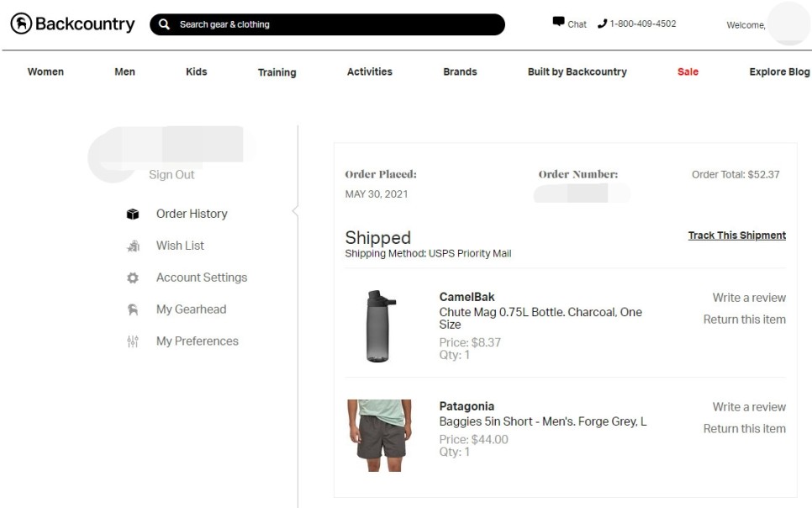Open the Training menu

(277, 72)
